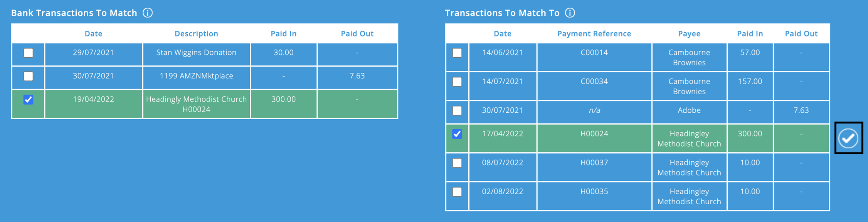
Task: Sort the right table by Payee
Action: (689, 33)
